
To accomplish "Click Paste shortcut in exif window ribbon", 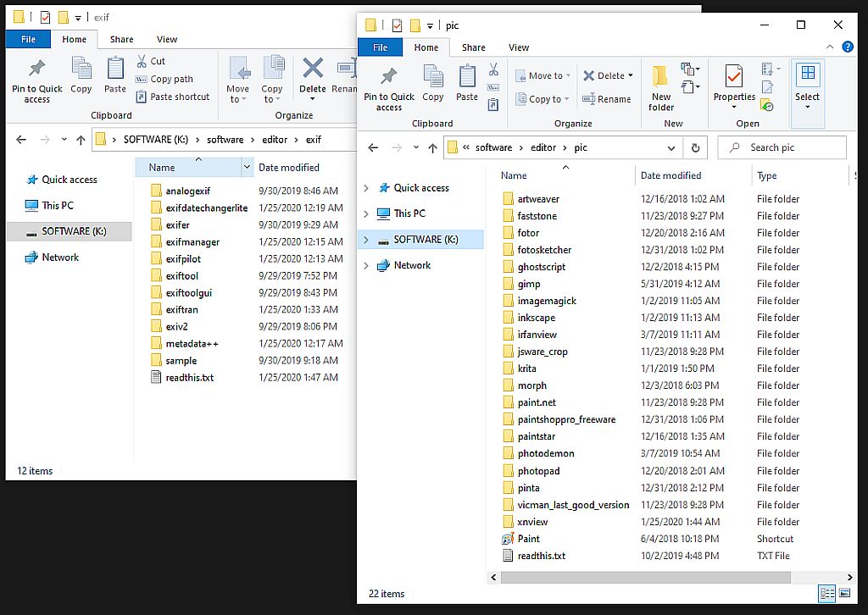I will (173, 97).
